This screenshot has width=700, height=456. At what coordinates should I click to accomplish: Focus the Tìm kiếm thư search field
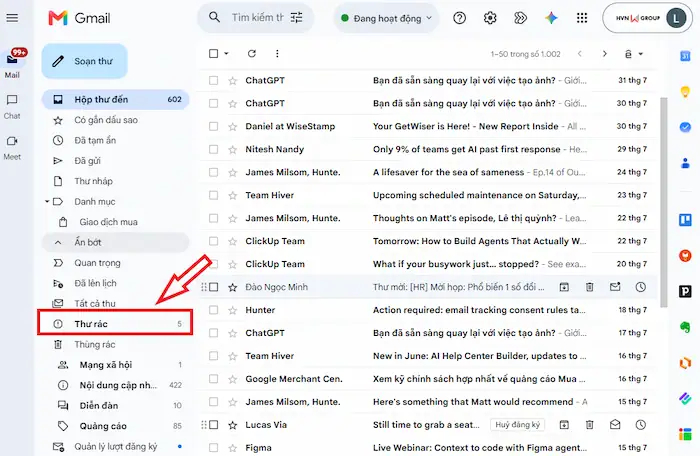point(257,18)
